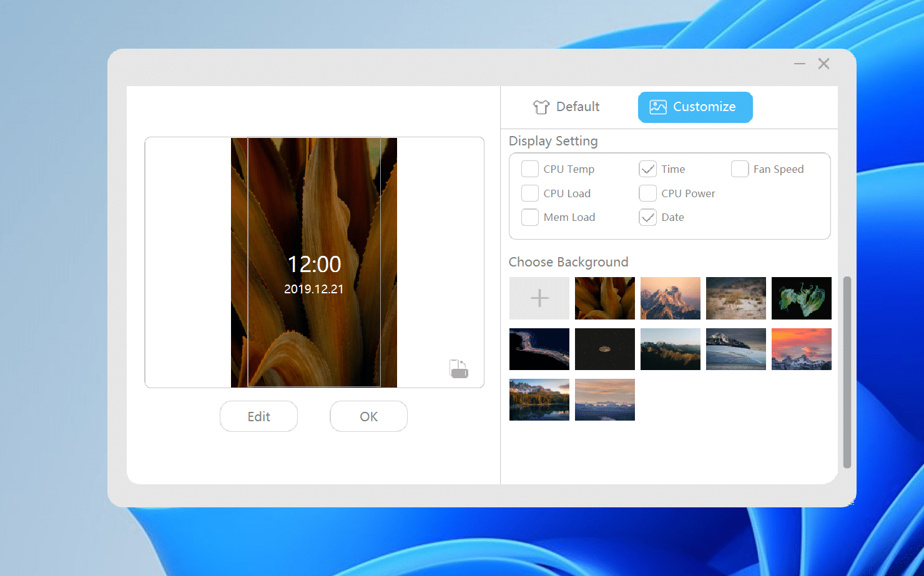Screen dimensions: 924x576
Task: Uncheck the Time display option
Action: click(648, 169)
